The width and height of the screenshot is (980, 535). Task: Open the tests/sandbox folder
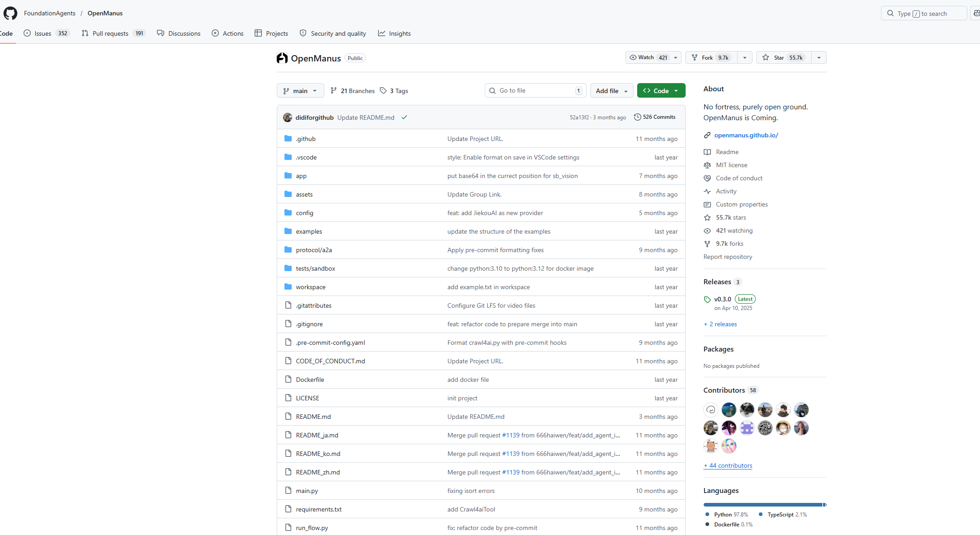coord(316,268)
